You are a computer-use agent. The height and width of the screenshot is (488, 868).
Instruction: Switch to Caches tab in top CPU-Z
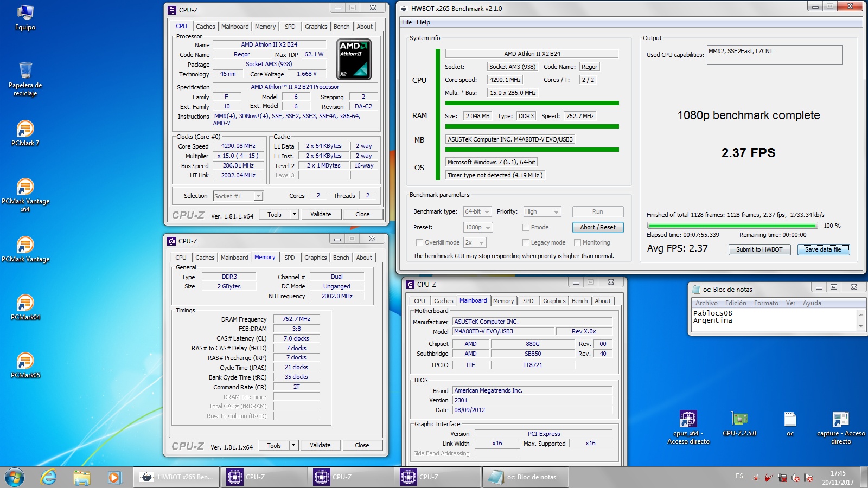tap(205, 27)
